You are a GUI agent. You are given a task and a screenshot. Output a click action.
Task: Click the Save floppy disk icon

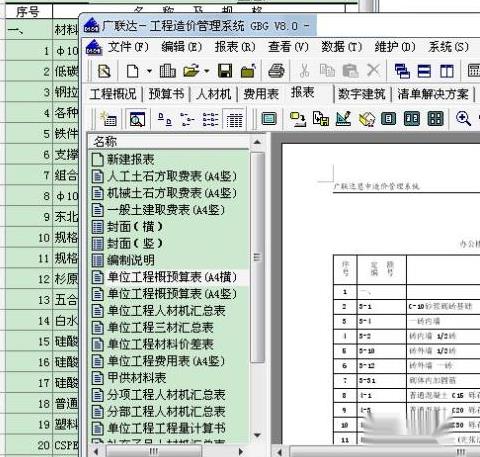[225, 71]
